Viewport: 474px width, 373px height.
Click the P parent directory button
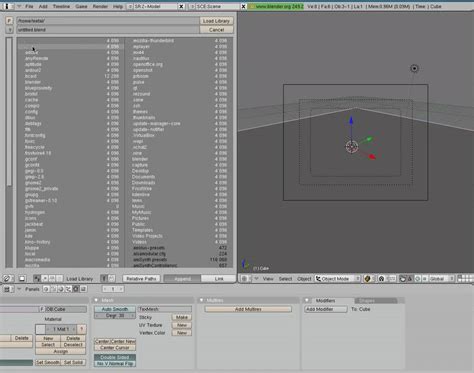(x=9, y=21)
